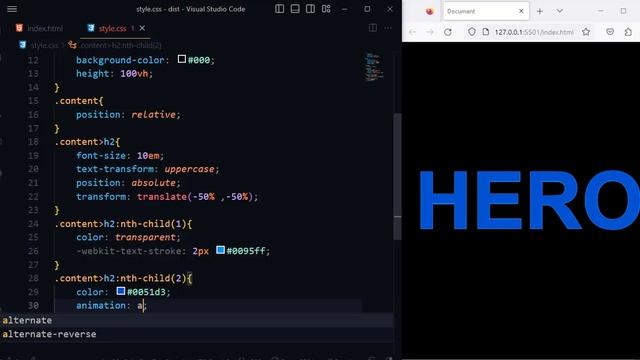Viewport: 640px width, 360px height.
Task: Close the Document browser tab
Action: [521, 11]
